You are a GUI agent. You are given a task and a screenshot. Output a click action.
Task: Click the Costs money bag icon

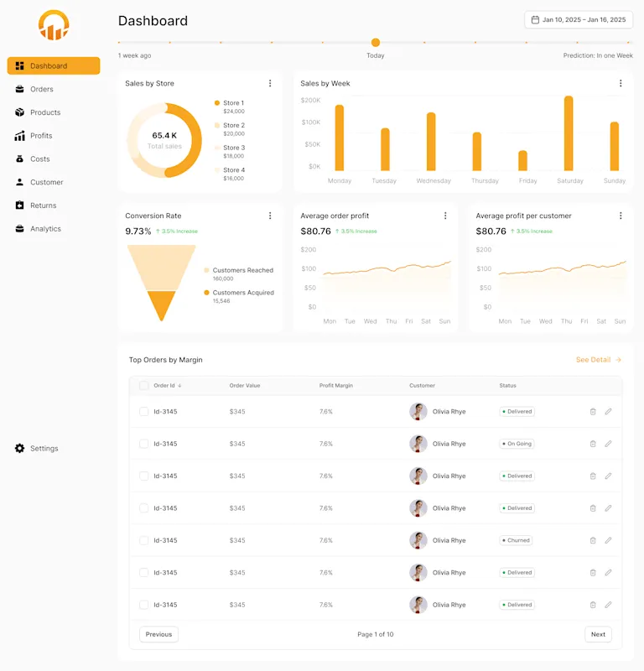20,159
